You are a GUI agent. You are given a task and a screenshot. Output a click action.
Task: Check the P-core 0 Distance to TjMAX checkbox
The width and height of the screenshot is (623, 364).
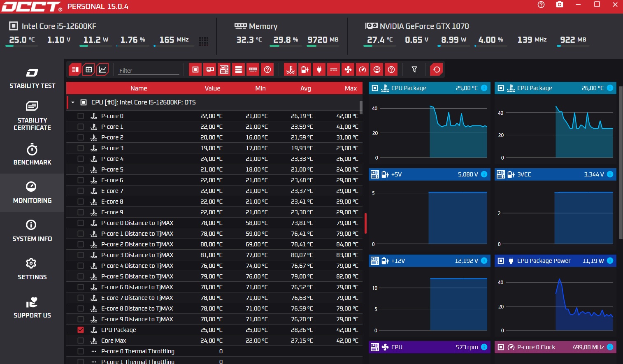(x=81, y=223)
